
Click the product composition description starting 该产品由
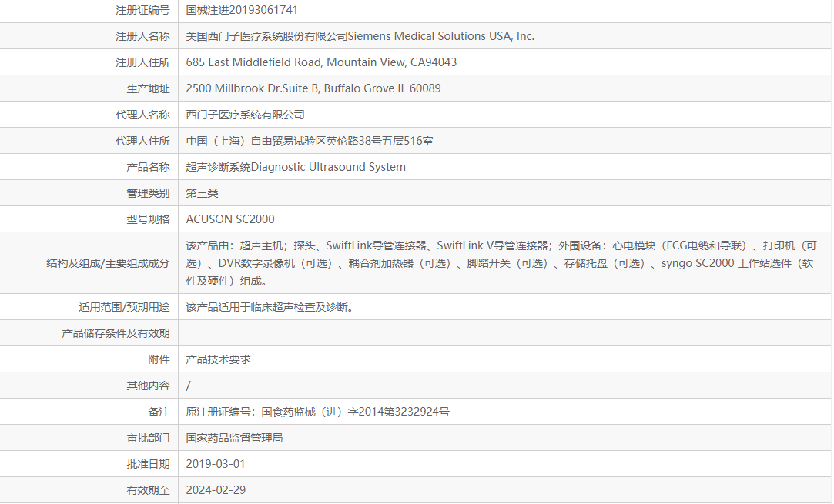(501, 263)
